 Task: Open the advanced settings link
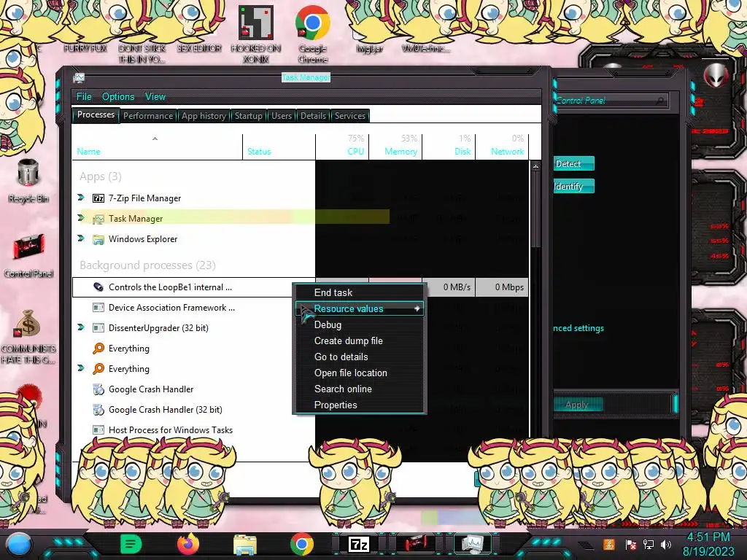pos(578,328)
